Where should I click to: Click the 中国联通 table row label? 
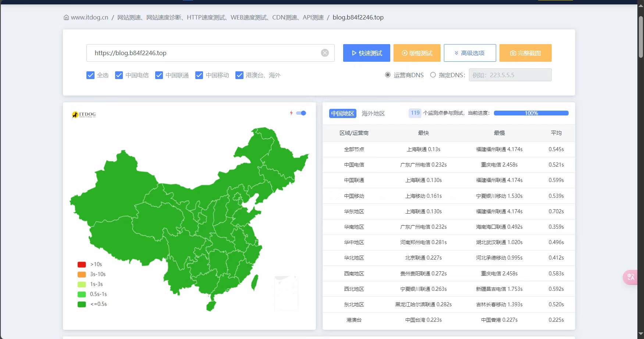(x=354, y=180)
